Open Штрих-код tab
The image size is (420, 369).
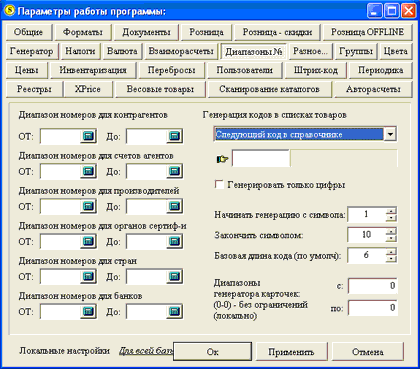pos(316,70)
